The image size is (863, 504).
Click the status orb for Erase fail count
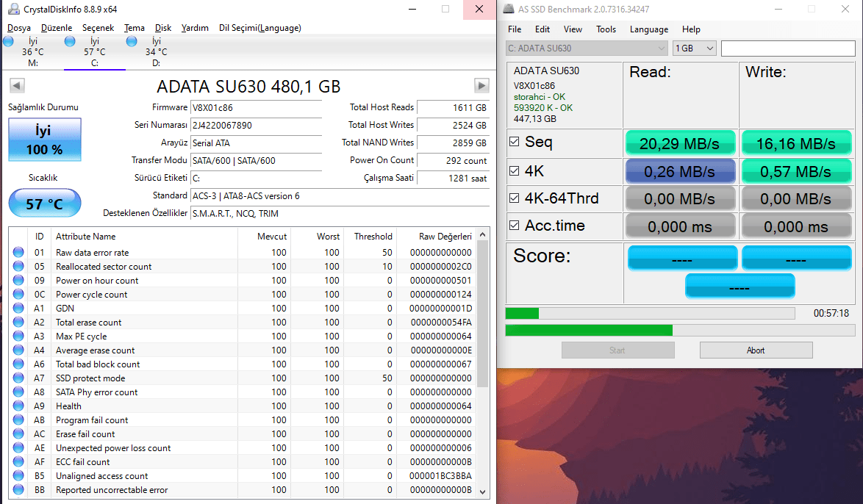18,434
